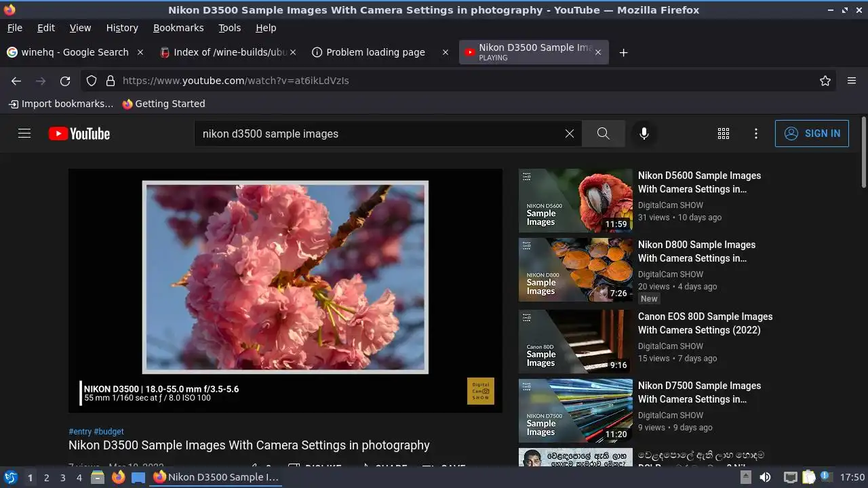Screen dimensions: 868x488
Task: Click the SIGN IN button
Action: click(812, 134)
